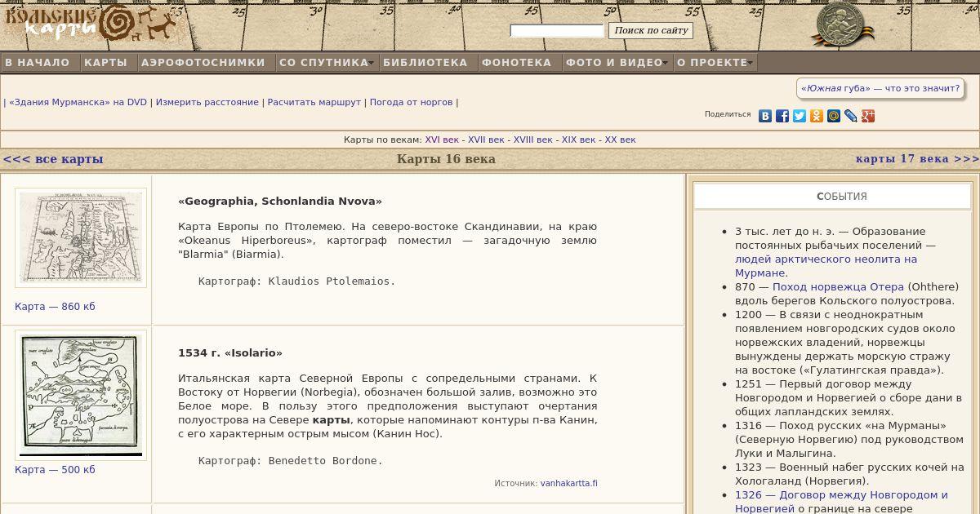Screen dimensions: 980x514
Task: Open людей арктического неолита на Мурмане link
Action: pyautogui.click(x=826, y=266)
